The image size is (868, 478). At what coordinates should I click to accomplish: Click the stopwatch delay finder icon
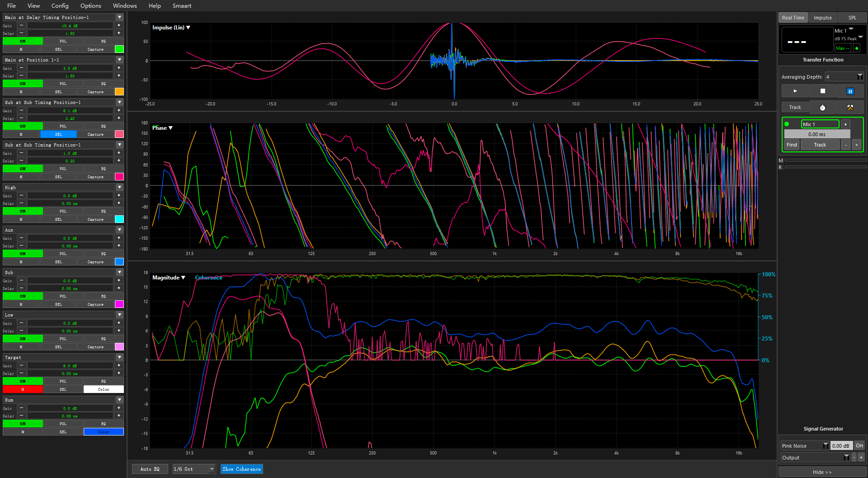822,107
